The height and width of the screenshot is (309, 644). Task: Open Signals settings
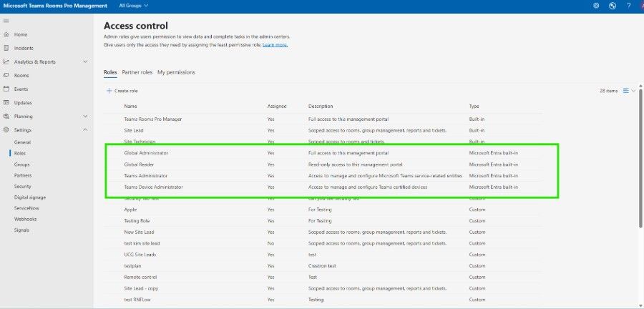tap(21, 230)
